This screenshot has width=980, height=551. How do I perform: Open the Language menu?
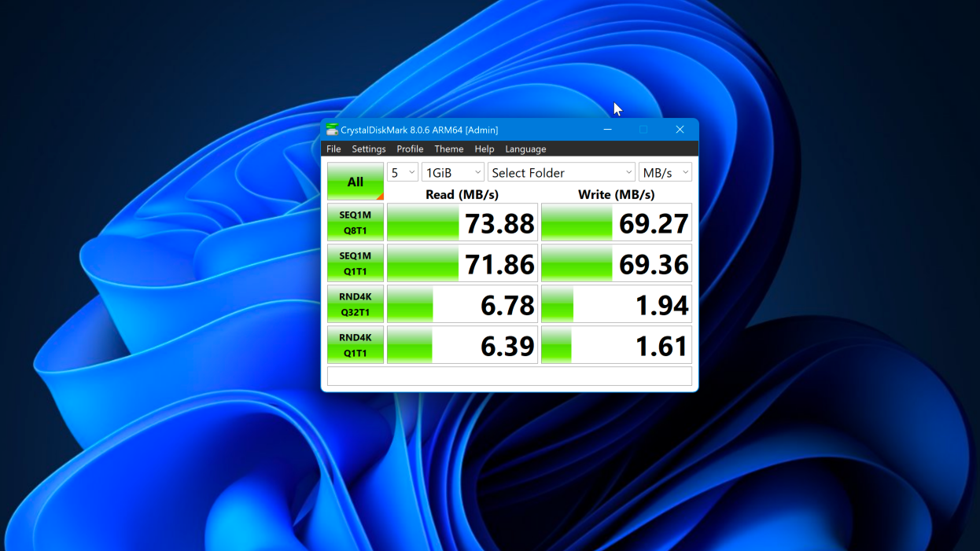coord(525,149)
